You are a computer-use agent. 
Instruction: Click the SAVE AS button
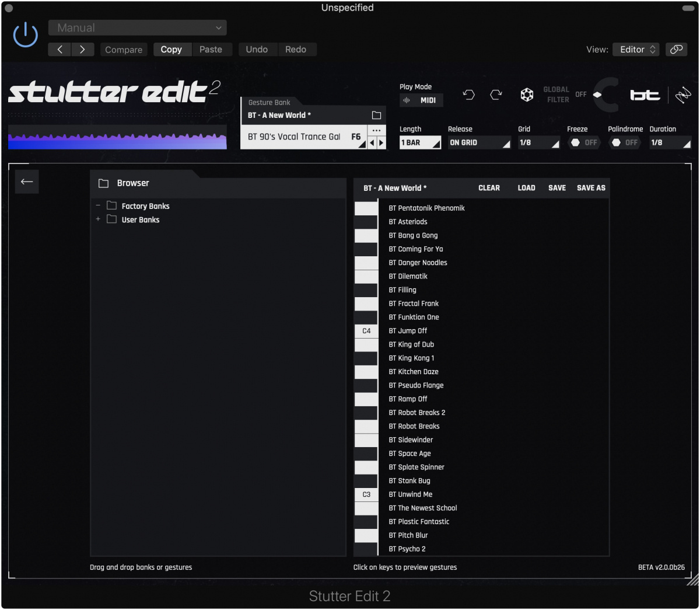tap(590, 187)
